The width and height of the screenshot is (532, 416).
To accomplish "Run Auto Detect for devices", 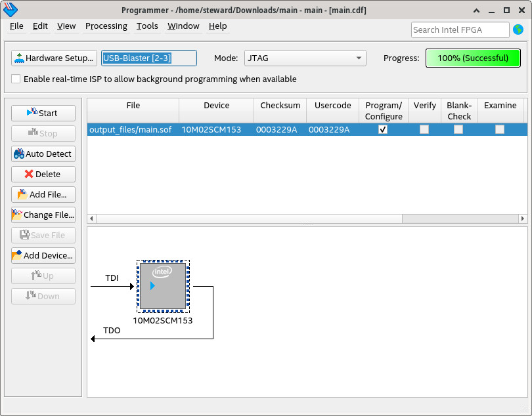I will (x=43, y=154).
